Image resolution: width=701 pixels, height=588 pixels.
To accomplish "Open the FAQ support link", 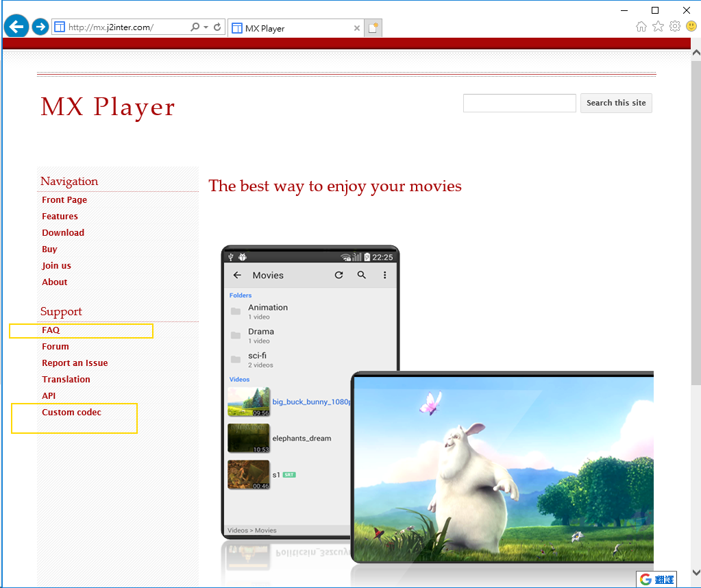I will [51, 330].
